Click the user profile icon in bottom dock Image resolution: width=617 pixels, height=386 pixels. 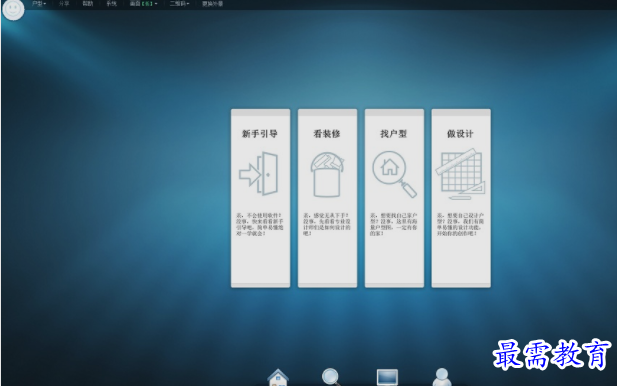pos(442,377)
